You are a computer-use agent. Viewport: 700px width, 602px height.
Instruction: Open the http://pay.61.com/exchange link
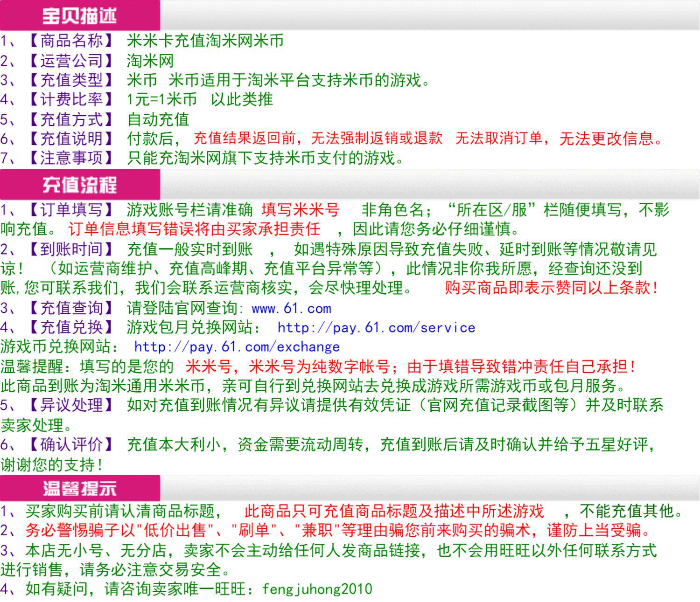[237, 346]
